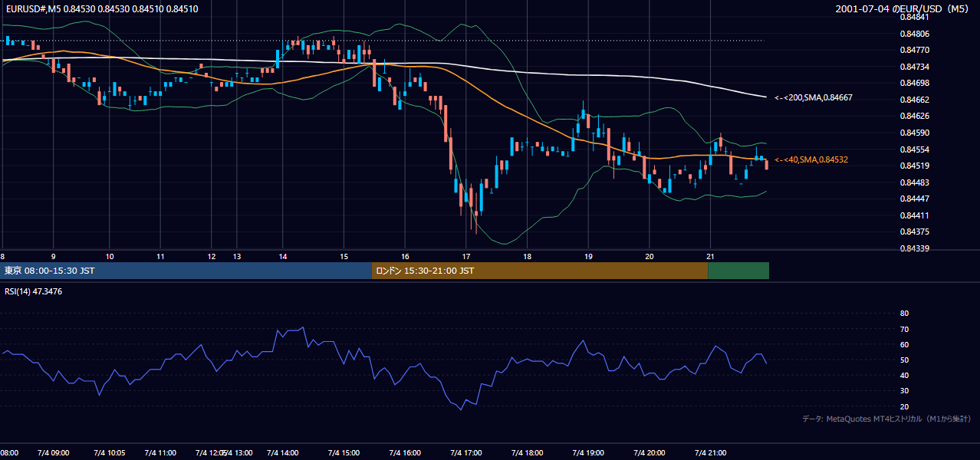Click hour marker 12 below the price chart

[212, 257]
